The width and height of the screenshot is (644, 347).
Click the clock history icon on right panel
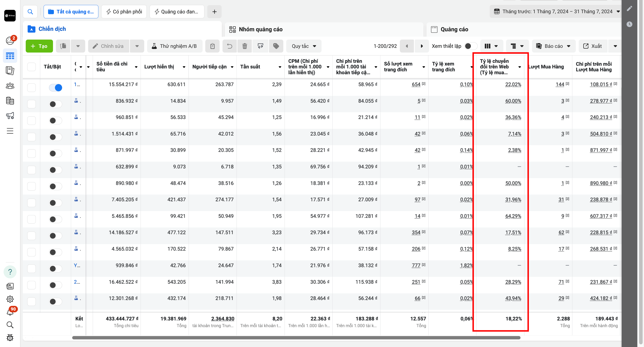tap(629, 24)
